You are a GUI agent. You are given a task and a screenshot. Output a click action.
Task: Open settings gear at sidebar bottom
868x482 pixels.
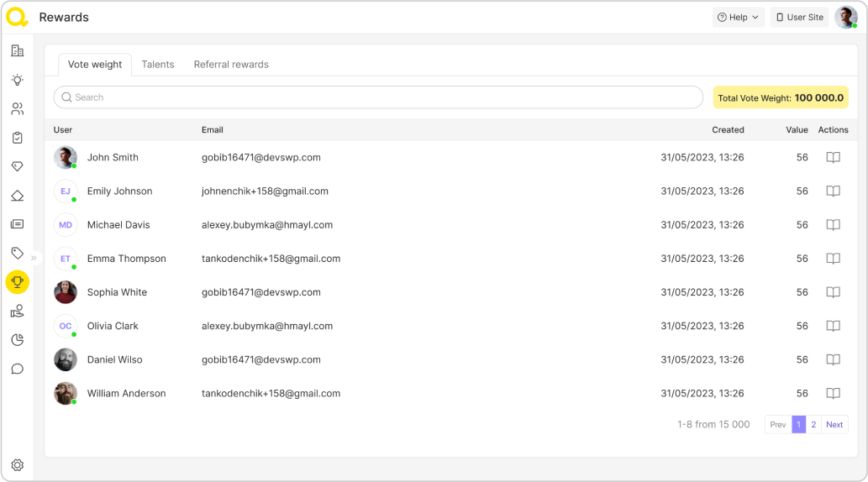[x=17, y=464]
